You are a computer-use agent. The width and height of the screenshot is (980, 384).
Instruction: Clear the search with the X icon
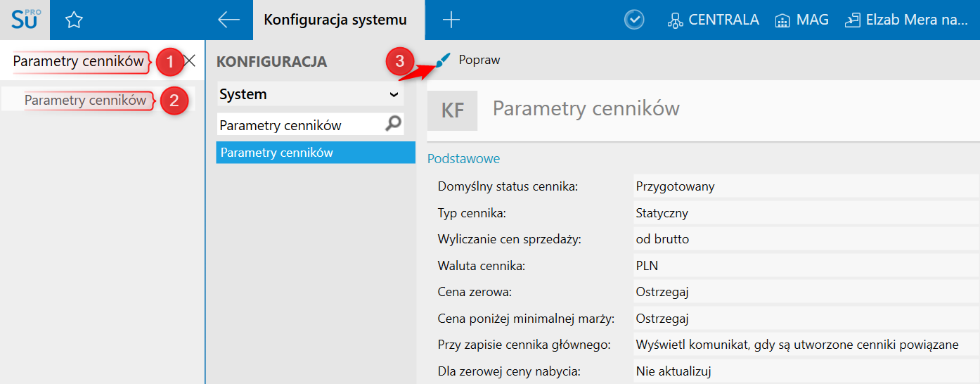pyautogui.click(x=189, y=61)
